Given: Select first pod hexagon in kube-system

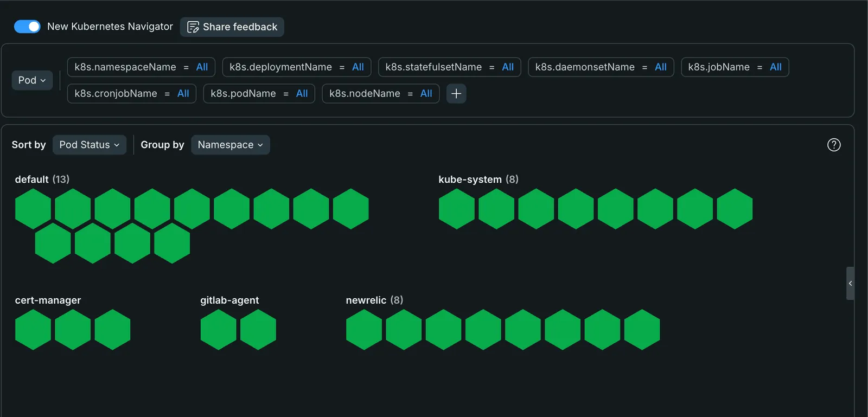Looking at the screenshot, I should (457, 209).
